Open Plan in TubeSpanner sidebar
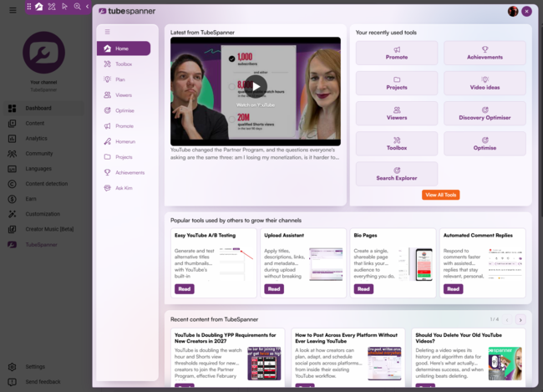This screenshot has width=543, height=392. [x=124, y=79]
